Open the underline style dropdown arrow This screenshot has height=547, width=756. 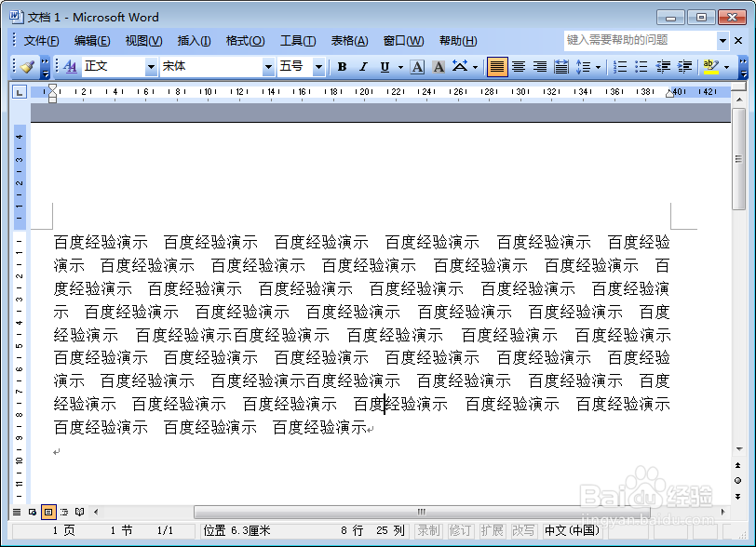click(400, 67)
